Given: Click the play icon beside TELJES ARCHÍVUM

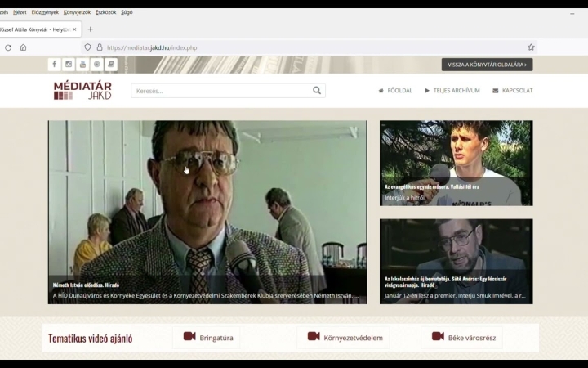Looking at the screenshot, I should [427, 91].
